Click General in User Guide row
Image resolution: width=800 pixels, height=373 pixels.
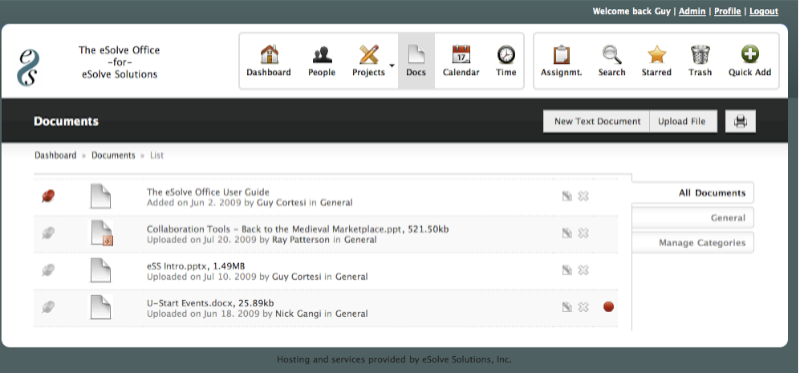point(336,203)
